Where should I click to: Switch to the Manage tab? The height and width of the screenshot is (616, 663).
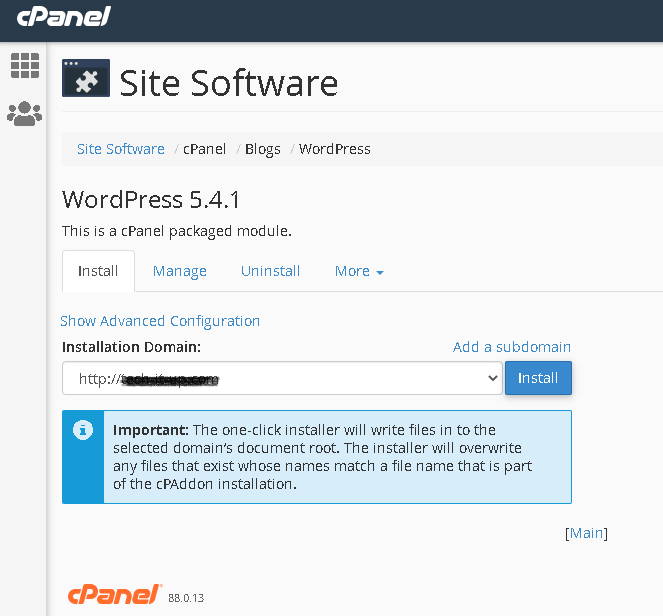point(180,271)
